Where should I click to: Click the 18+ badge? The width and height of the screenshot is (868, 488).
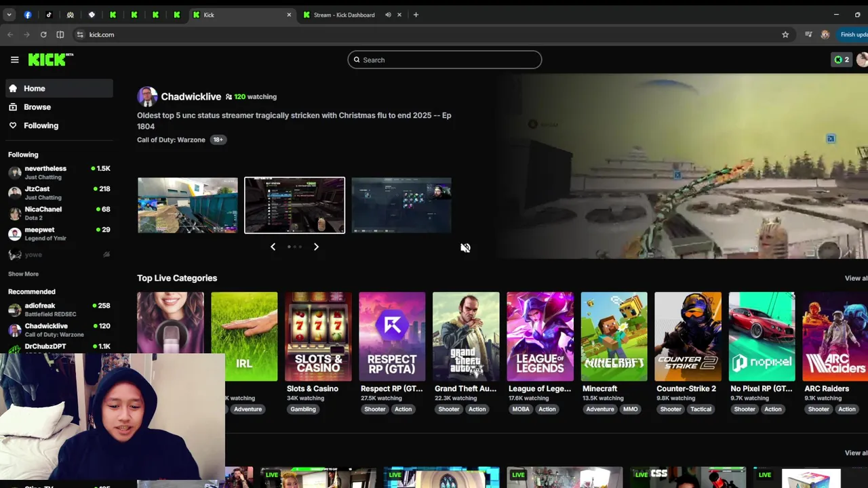pos(218,140)
